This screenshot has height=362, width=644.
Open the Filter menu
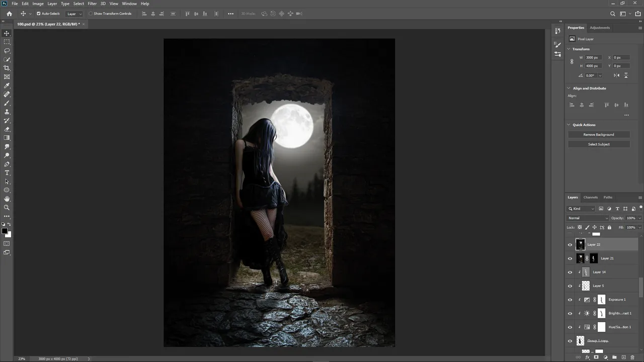[92, 4]
